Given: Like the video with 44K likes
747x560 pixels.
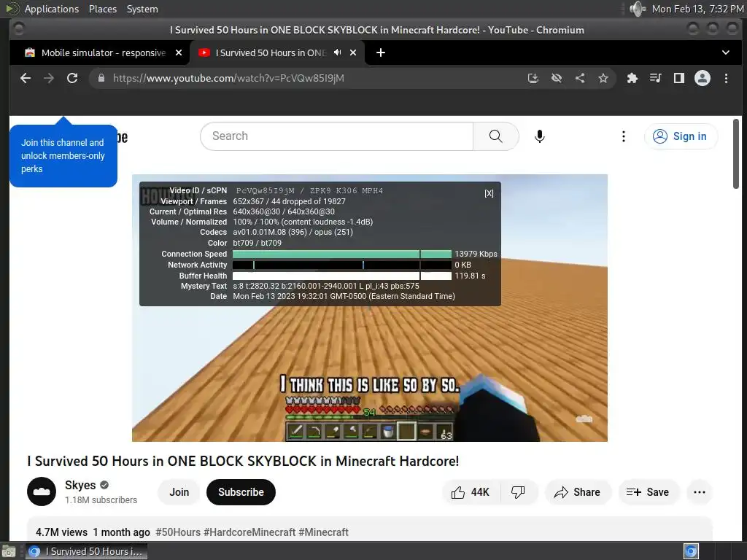Looking at the screenshot, I should [471, 492].
